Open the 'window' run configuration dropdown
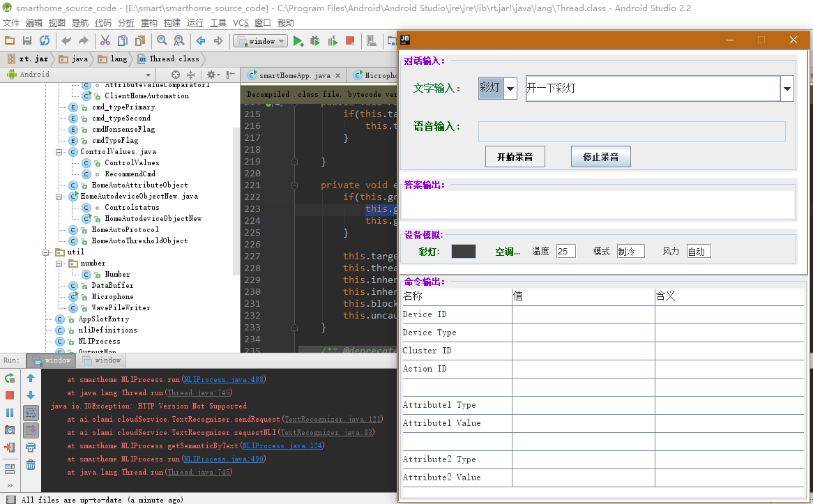The width and height of the screenshot is (813, 504). pos(260,41)
